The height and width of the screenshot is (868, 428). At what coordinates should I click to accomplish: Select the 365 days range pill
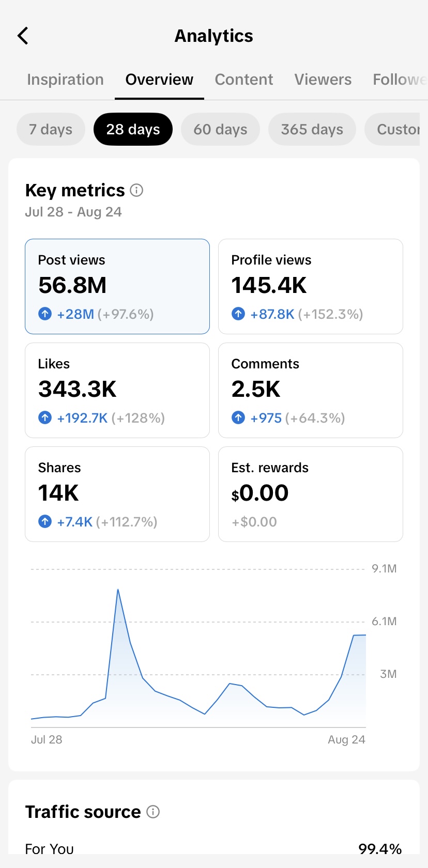pos(312,129)
